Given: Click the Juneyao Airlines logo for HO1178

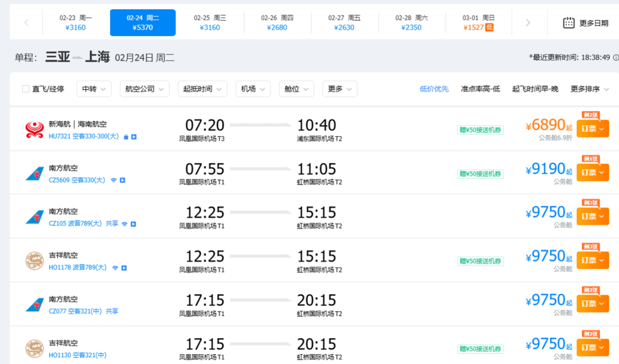Looking at the screenshot, I should point(34,261).
